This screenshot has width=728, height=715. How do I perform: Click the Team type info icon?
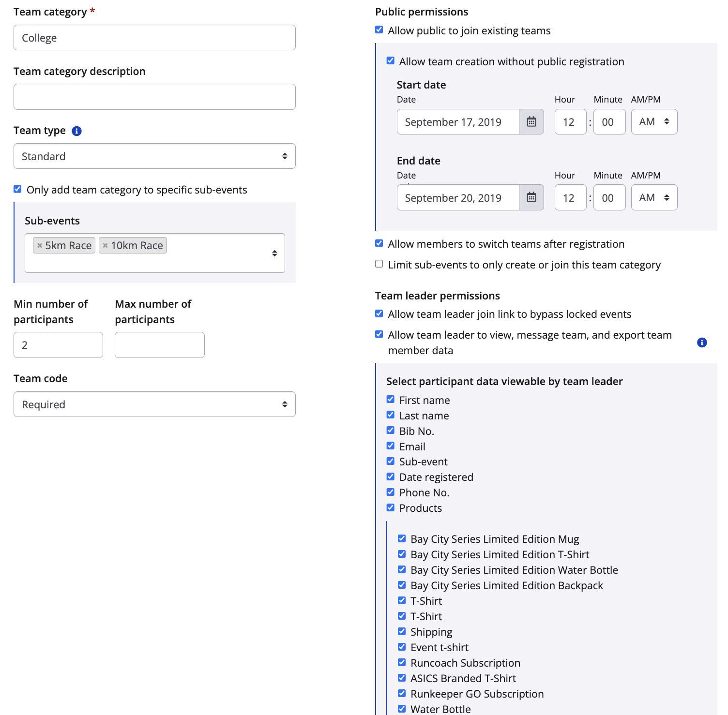tap(76, 131)
